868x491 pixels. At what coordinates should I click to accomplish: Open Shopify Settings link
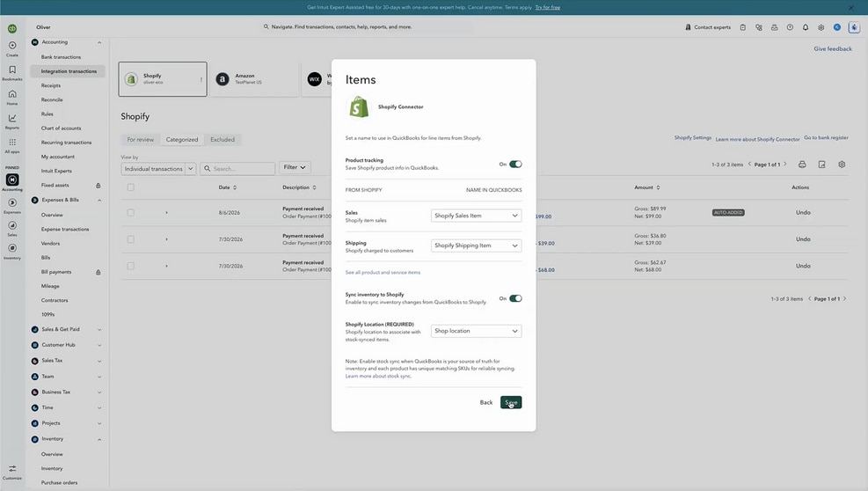click(x=692, y=137)
